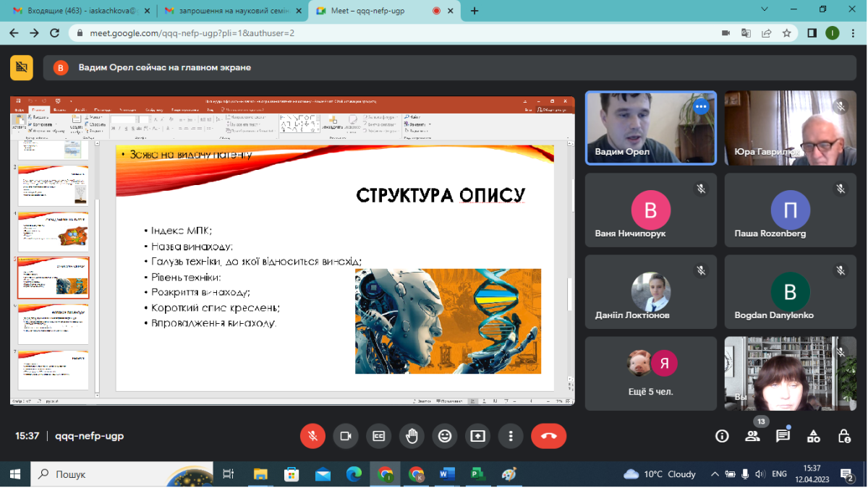Unmute the microphone in the call bar
The image size is (868, 488).
(312, 436)
